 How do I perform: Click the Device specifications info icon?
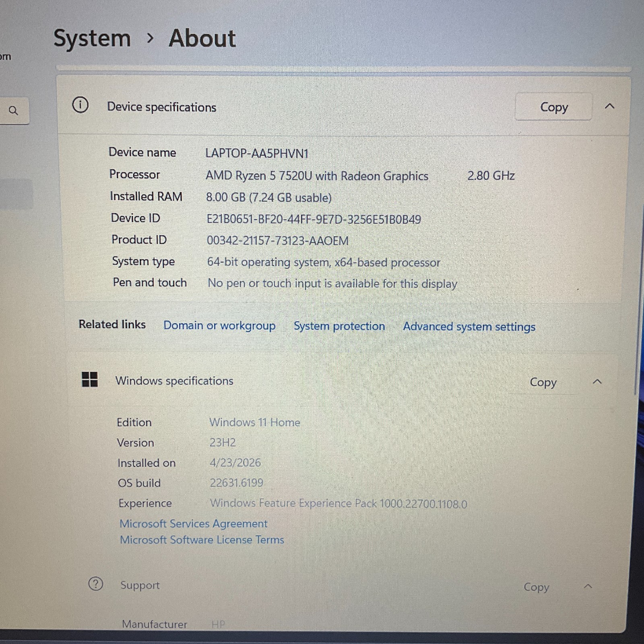click(x=80, y=105)
